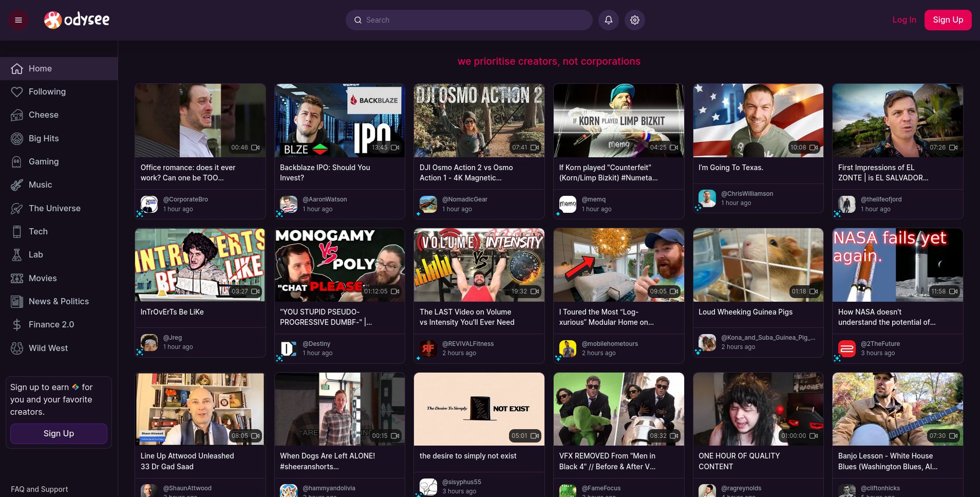Click the News & Politics newspaper icon
The width and height of the screenshot is (980, 497).
click(x=17, y=301)
